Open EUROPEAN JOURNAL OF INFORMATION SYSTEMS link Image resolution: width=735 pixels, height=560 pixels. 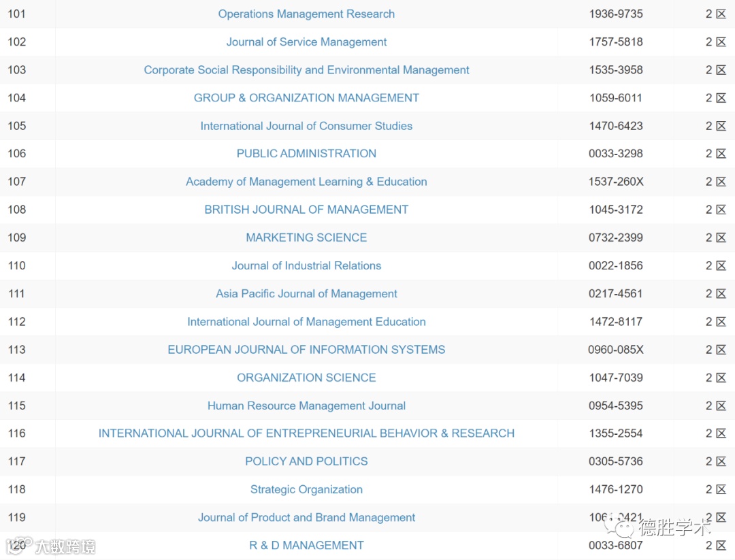tap(306, 350)
